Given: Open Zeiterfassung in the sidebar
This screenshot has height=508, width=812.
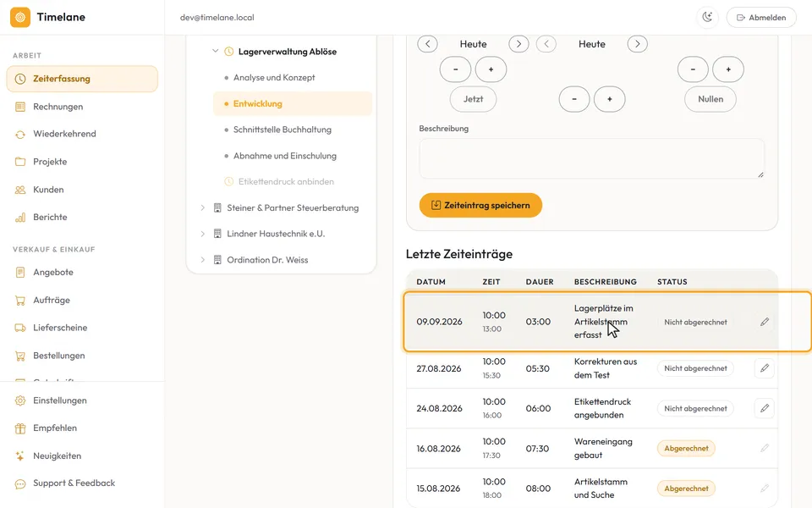Looking at the screenshot, I should tap(82, 79).
